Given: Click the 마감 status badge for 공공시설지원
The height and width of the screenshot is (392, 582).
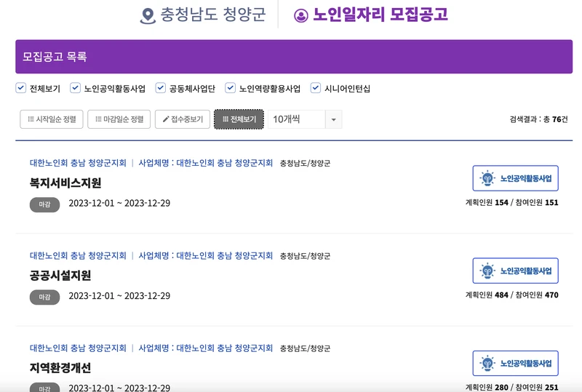Looking at the screenshot, I should pyautogui.click(x=44, y=297).
